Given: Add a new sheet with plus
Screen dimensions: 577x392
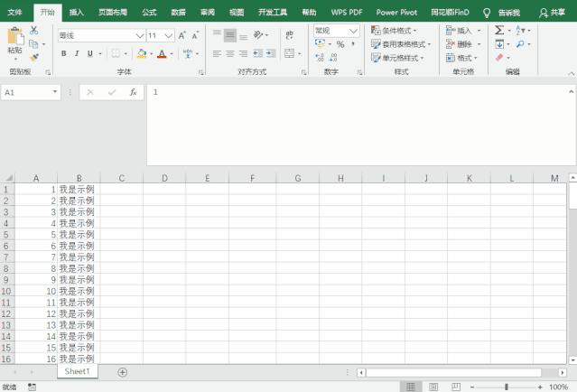Looking at the screenshot, I should point(123,372).
